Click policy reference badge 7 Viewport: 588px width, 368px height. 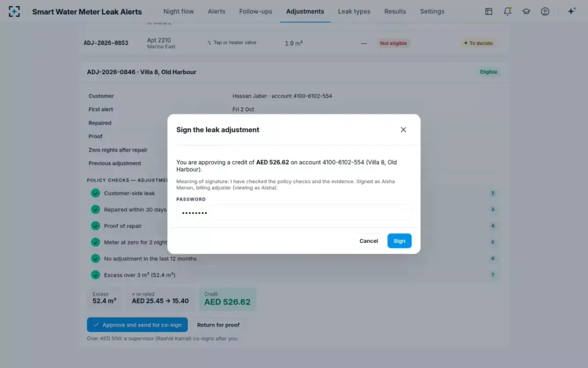(493, 275)
